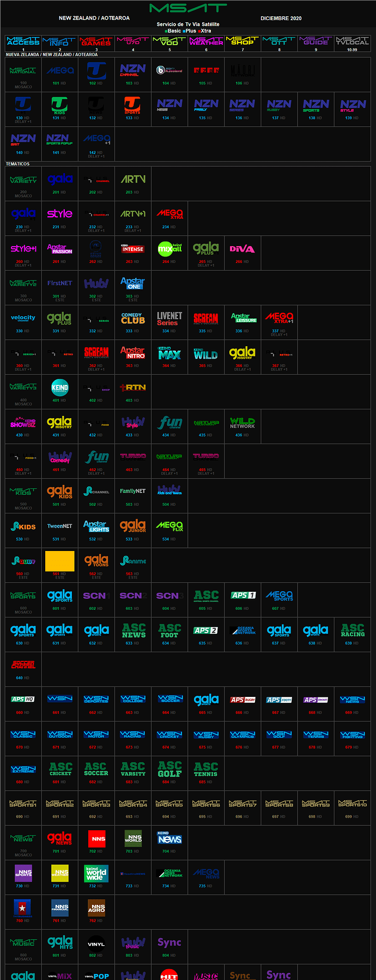
Task: Click the Apstar Passion logo, channel 261
Action: (x=60, y=248)
